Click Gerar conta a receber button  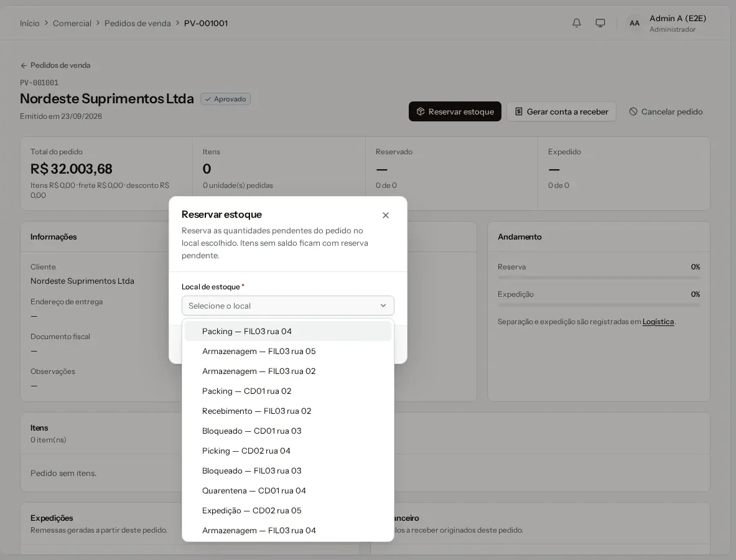click(561, 112)
